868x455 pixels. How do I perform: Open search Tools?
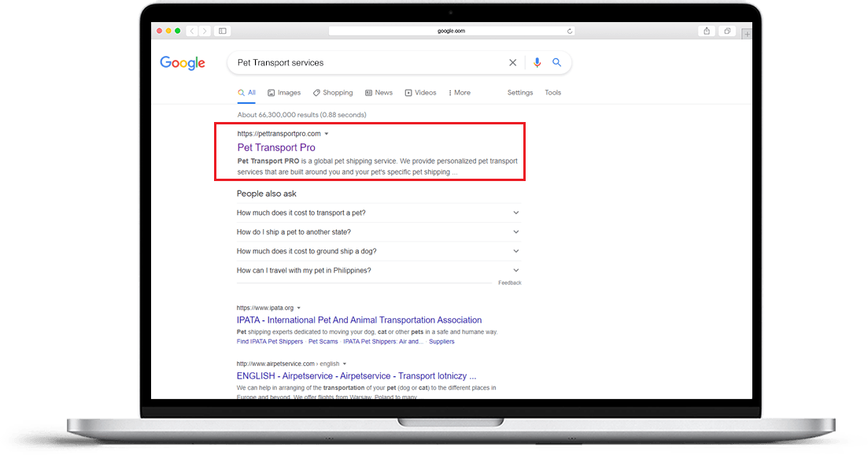(553, 93)
